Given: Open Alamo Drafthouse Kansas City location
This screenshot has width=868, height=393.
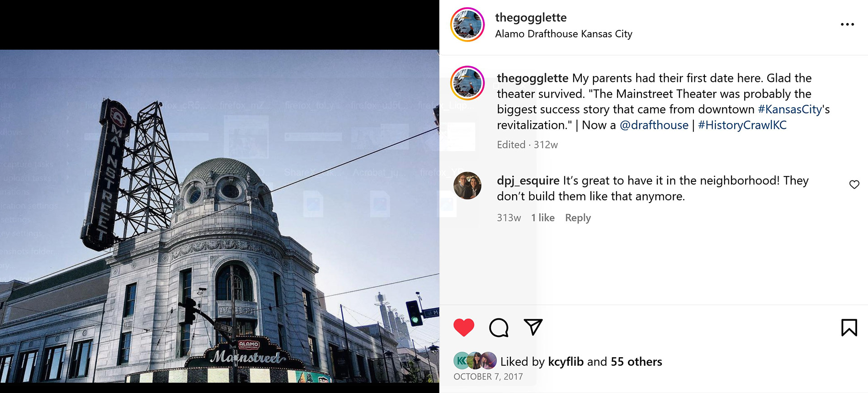Looking at the screenshot, I should click(x=564, y=34).
